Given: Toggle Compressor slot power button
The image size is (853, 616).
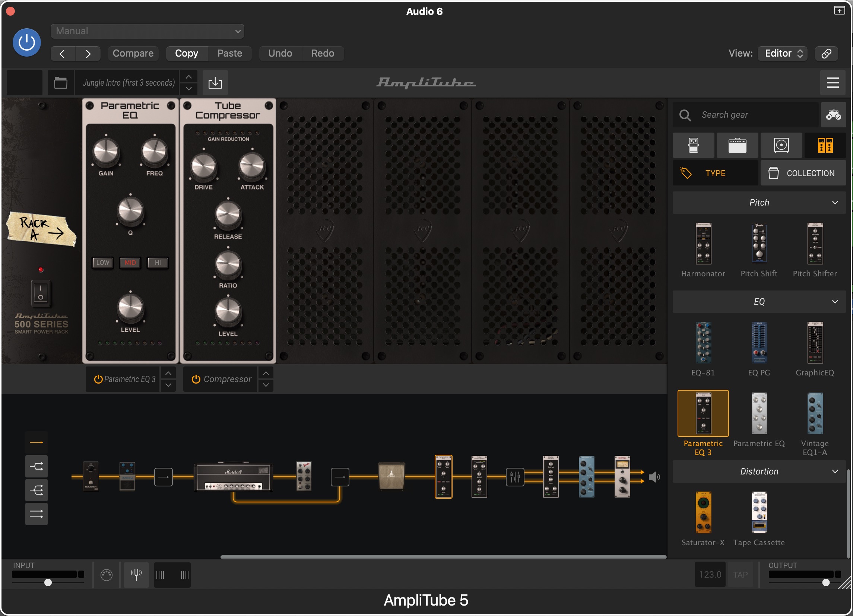Looking at the screenshot, I should [x=196, y=379].
